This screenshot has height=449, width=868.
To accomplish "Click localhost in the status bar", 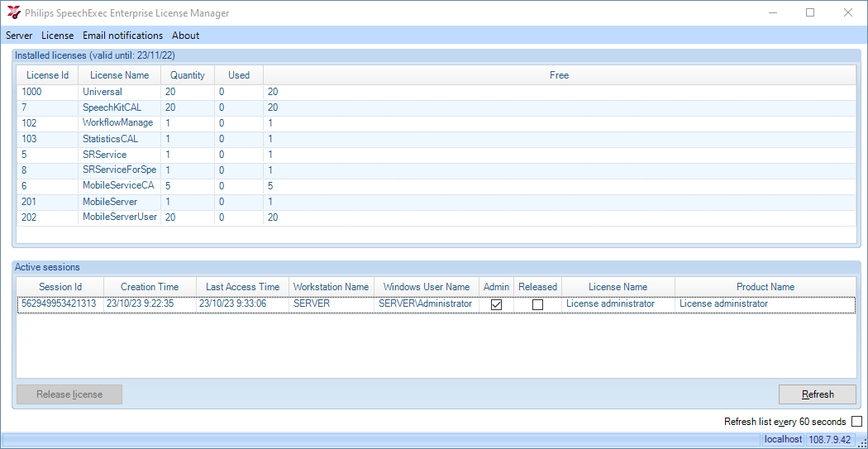I will (x=783, y=440).
